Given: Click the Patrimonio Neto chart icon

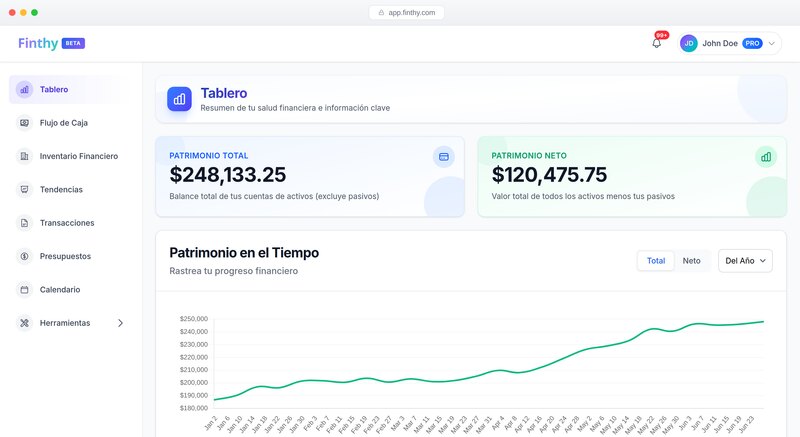Looking at the screenshot, I should [x=766, y=157].
